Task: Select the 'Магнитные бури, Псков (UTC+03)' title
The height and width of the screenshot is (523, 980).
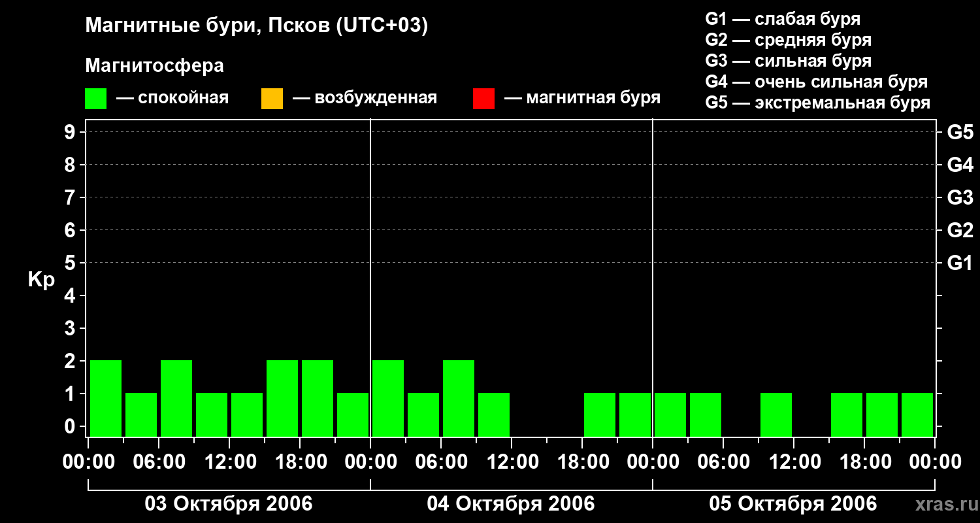Action: pos(257,26)
